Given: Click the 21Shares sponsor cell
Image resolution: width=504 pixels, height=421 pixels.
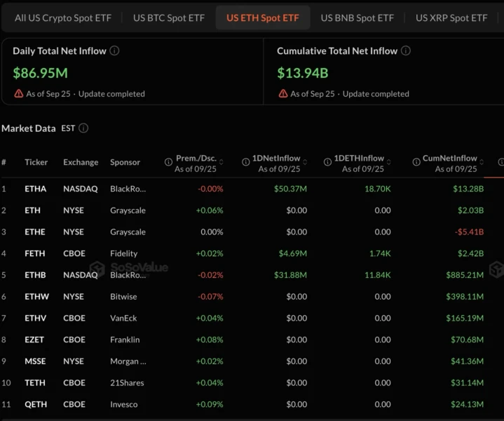Looking at the screenshot, I should 127,382.
